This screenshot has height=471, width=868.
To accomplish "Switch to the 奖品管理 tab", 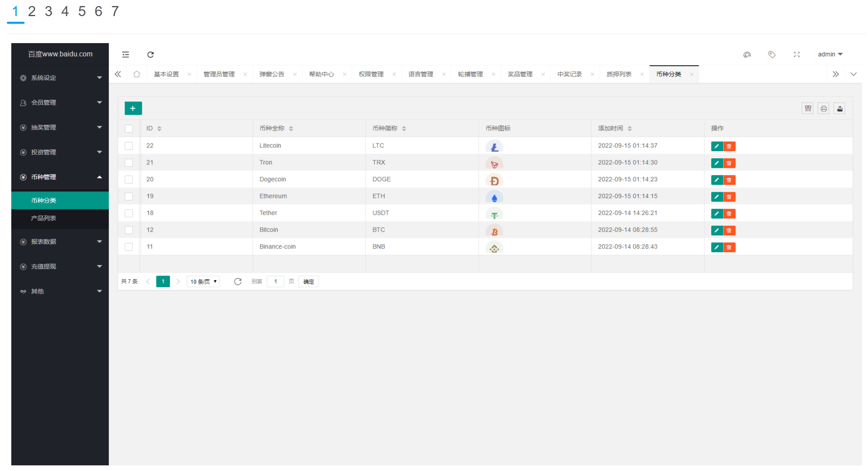I will click(519, 74).
